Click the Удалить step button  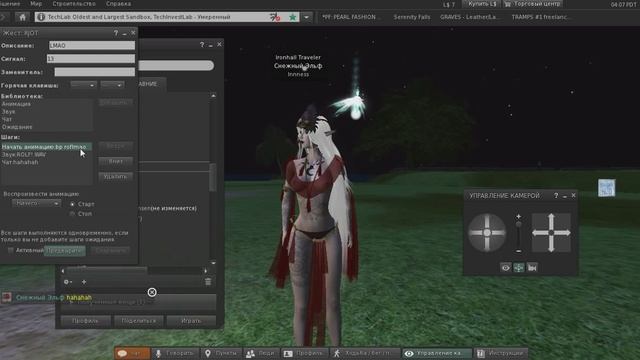[x=116, y=176]
